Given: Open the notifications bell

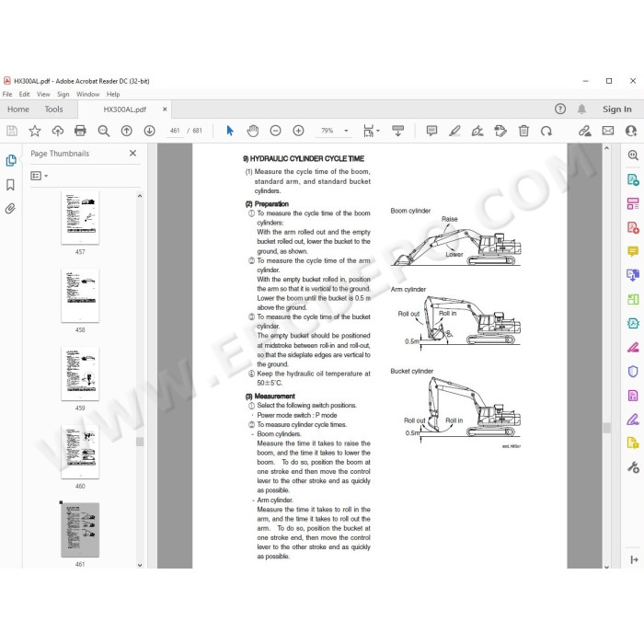Looking at the screenshot, I should (581, 109).
